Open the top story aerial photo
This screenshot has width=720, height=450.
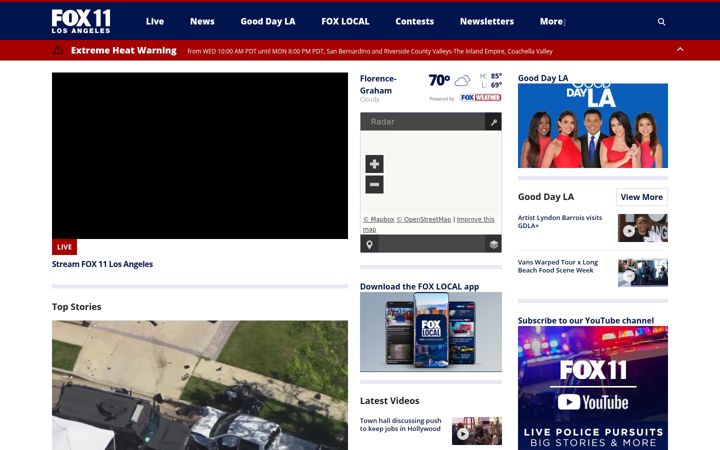[200, 385]
